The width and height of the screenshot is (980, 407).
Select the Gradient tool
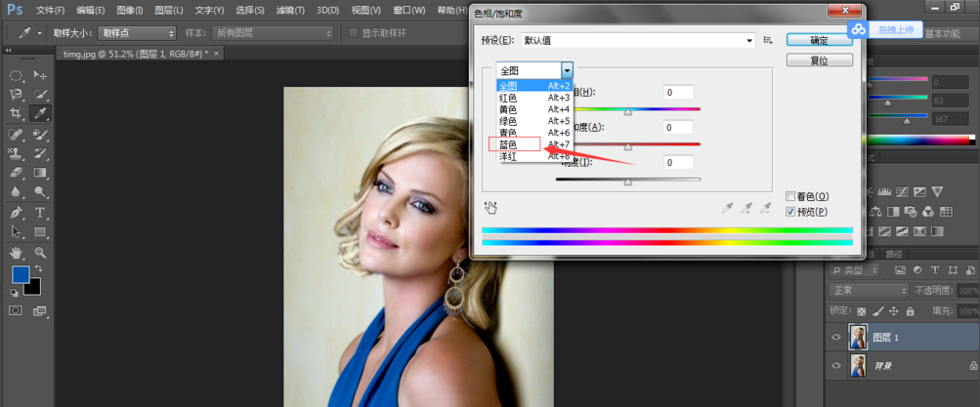pos(40,173)
